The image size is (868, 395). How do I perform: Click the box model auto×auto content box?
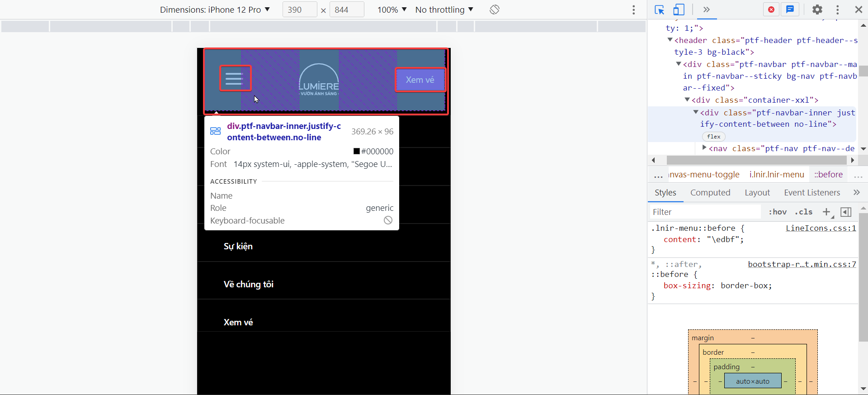pyautogui.click(x=753, y=381)
